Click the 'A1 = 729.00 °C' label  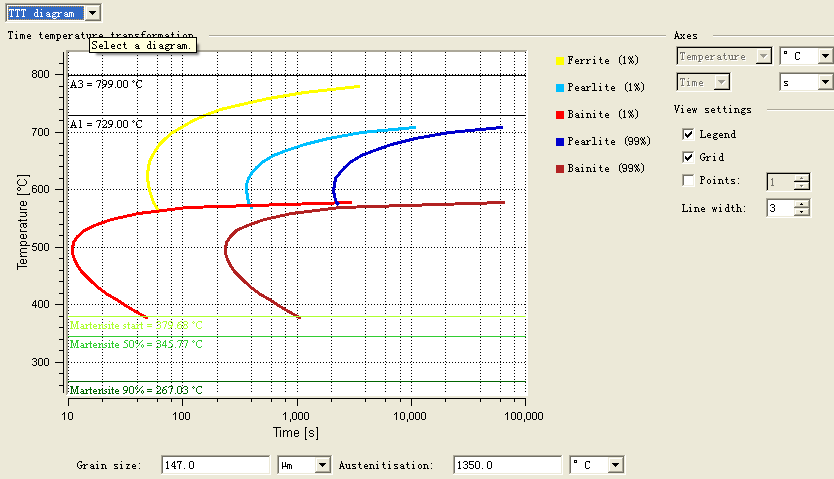pyautogui.click(x=106, y=124)
